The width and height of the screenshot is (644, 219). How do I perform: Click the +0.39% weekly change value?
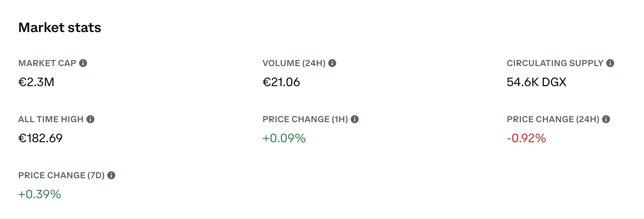pyautogui.click(x=40, y=194)
